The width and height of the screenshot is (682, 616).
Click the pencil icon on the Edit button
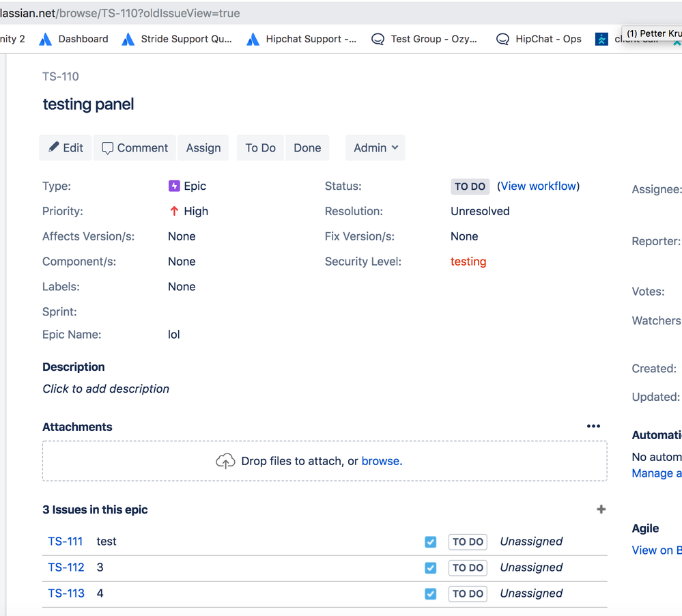point(53,148)
